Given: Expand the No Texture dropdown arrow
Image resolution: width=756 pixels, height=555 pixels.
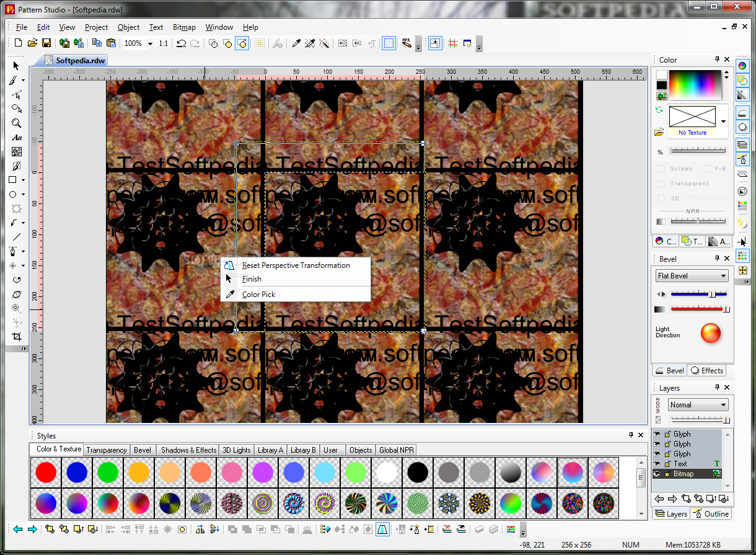Looking at the screenshot, I should (723, 122).
